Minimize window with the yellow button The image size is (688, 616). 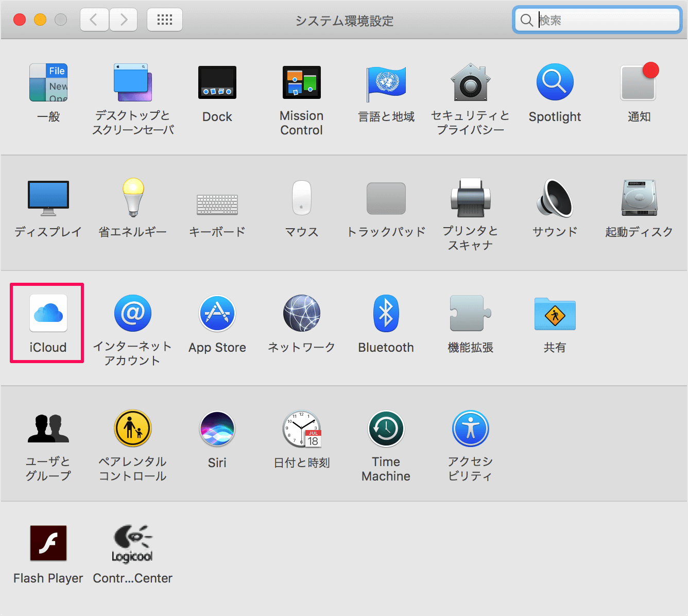[x=40, y=20]
